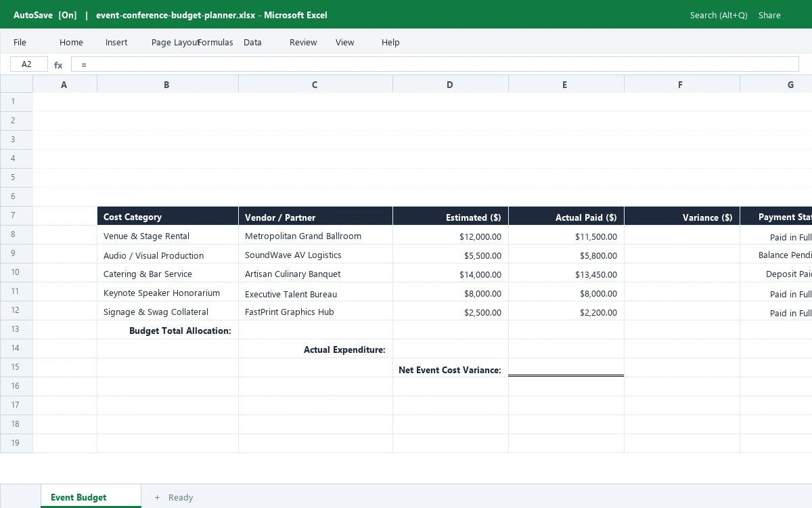Select the Catering & Bar Service cell
The image size is (812, 508).
[x=168, y=273]
